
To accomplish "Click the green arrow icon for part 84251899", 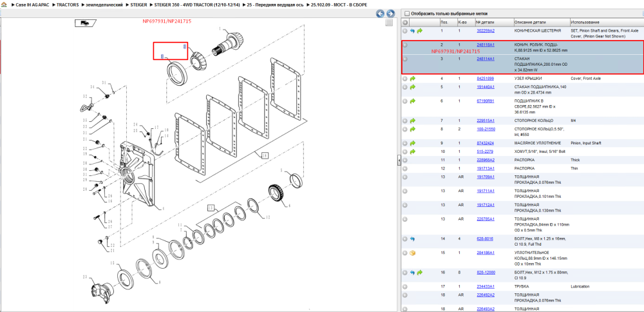I will pyautogui.click(x=413, y=78).
